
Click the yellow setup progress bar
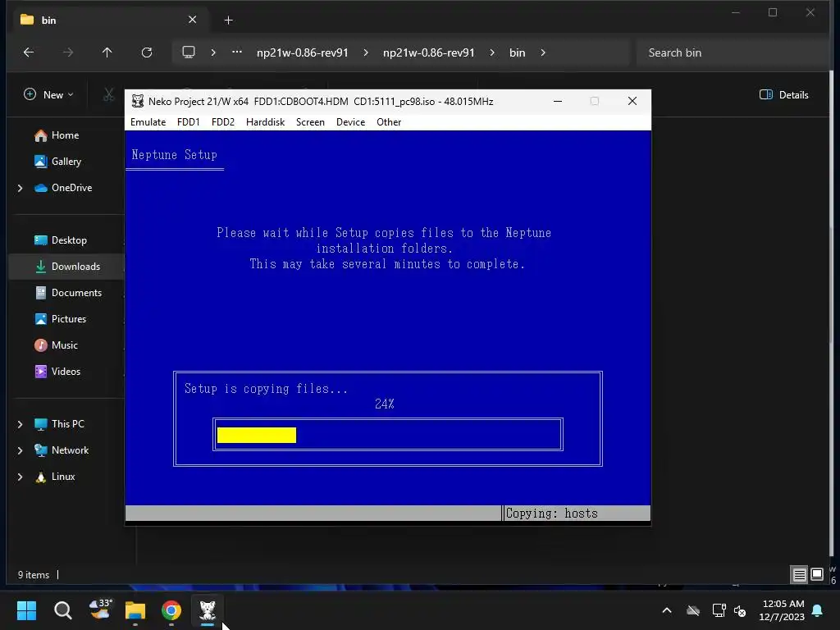tap(257, 435)
